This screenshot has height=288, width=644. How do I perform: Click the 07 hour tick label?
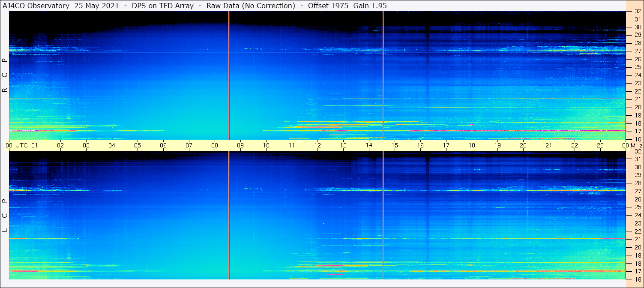[x=189, y=145]
